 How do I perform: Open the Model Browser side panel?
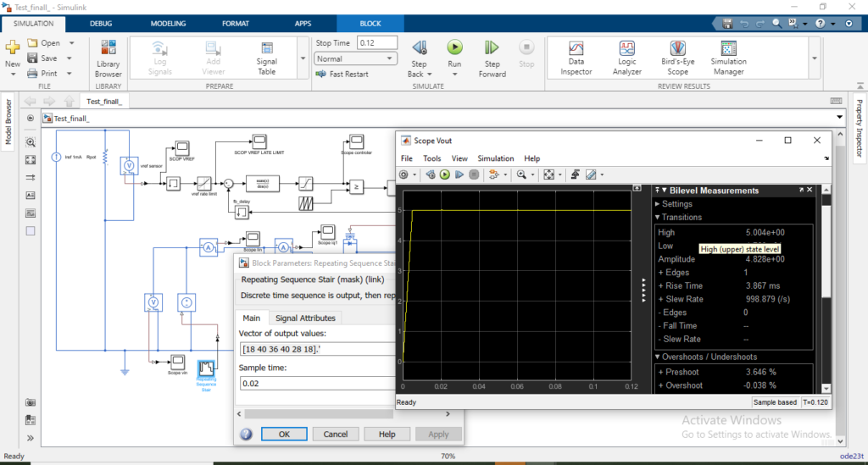tap(8, 122)
